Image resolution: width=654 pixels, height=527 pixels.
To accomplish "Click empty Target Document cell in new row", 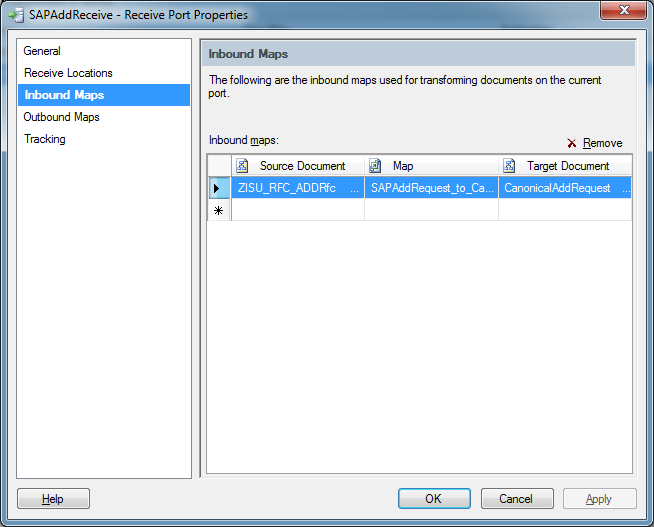I will click(x=565, y=210).
